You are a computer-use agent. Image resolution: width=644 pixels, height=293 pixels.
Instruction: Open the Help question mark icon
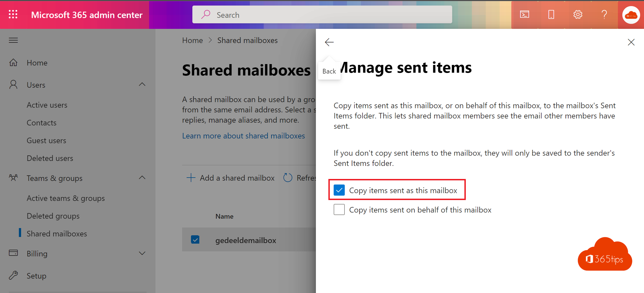604,14
